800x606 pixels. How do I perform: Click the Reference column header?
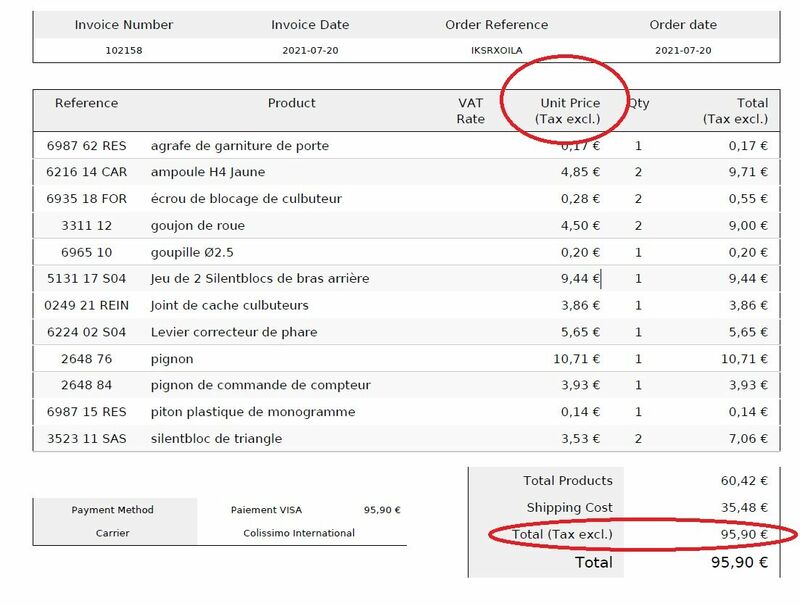click(x=86, y=103)
